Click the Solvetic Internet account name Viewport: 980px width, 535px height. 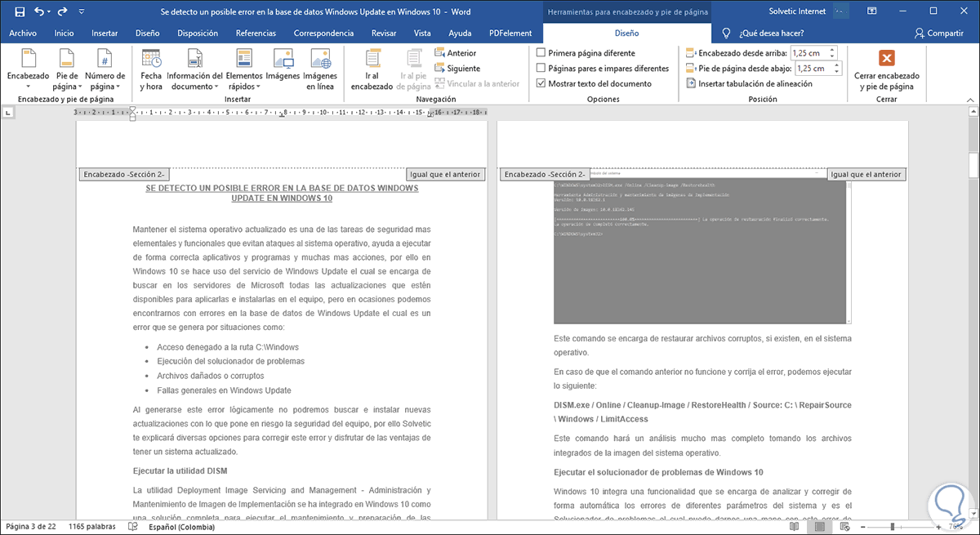[795, 12]
